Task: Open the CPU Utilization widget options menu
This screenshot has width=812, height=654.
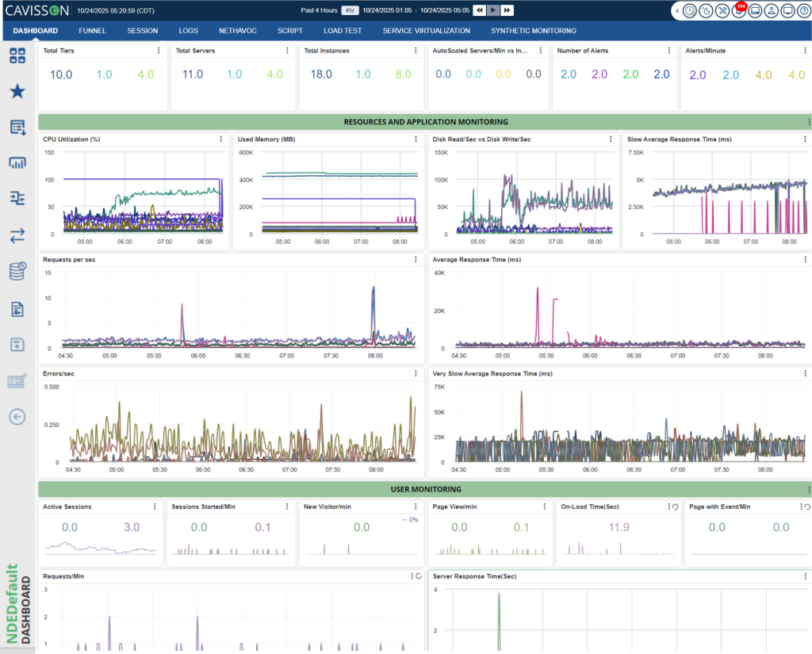Action: pyautogui.click(x=220, y=140)
